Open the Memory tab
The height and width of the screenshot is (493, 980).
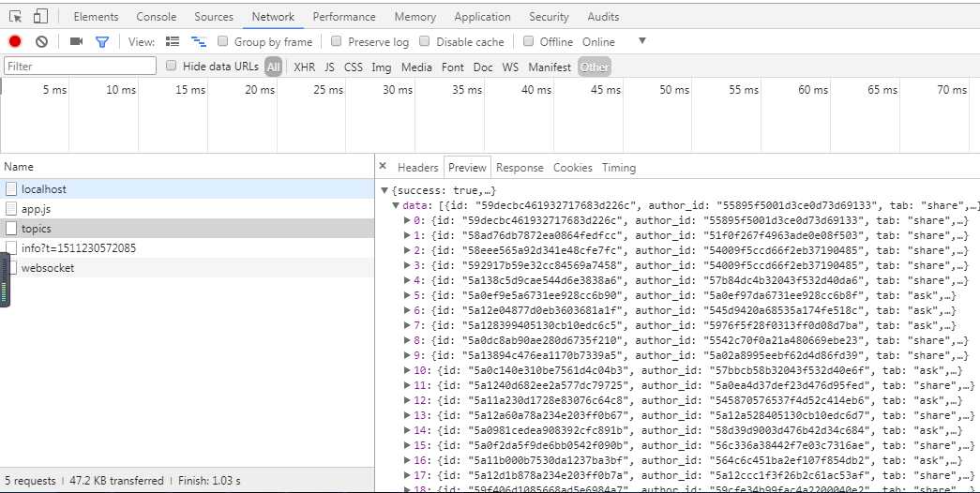[415, 17]
